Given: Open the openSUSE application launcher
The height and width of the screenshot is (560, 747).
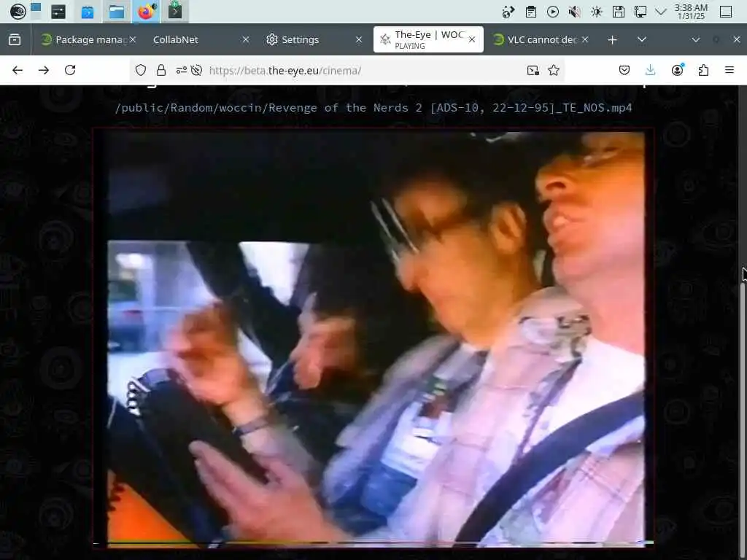Looking at the screenshot, I should pyautogui.click(x=18, y=12).
